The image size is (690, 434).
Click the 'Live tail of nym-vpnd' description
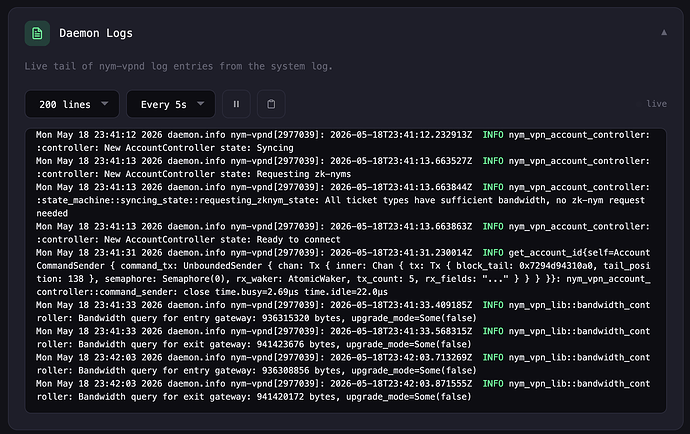[x=178, y=66]
